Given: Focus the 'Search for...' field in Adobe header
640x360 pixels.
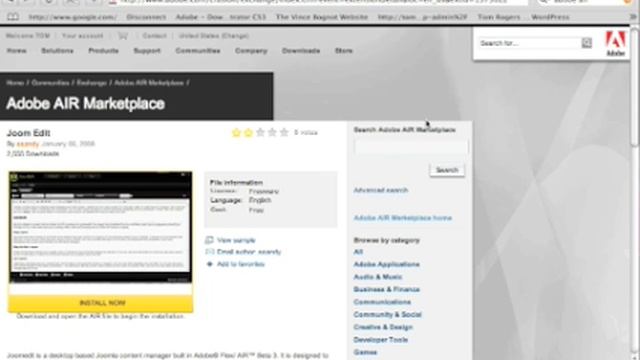Looking at the screenshot, I should [529, 43].
